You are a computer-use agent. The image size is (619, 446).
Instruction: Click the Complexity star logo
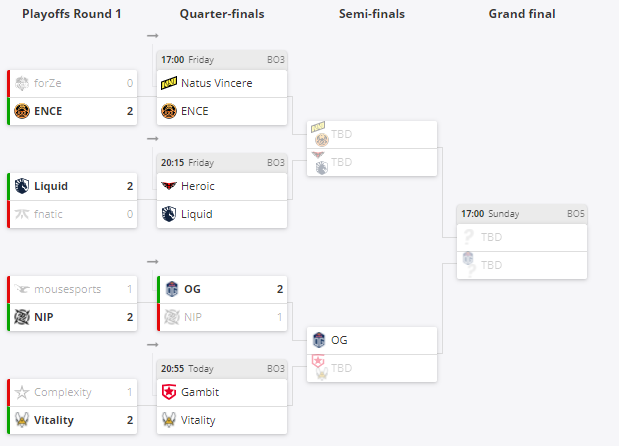[22, 392]
